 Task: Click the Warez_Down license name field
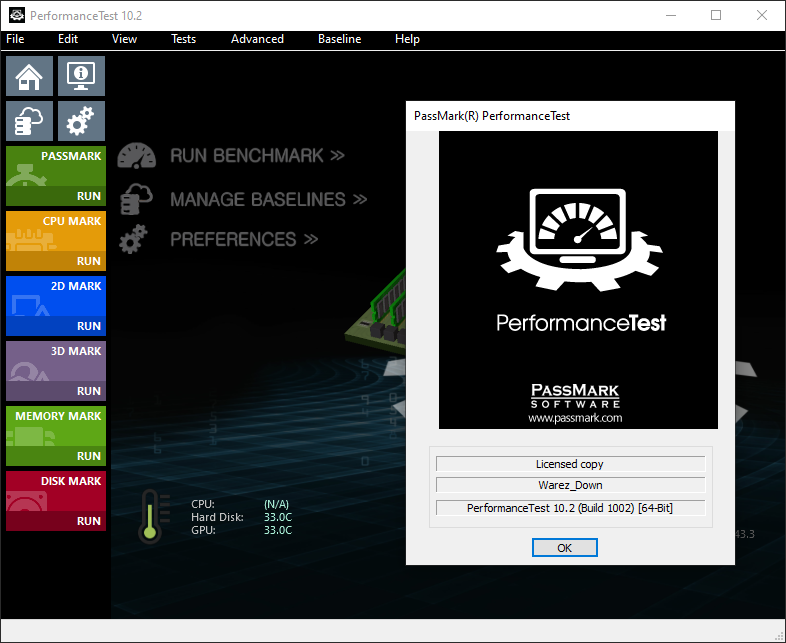pos(570,485)
